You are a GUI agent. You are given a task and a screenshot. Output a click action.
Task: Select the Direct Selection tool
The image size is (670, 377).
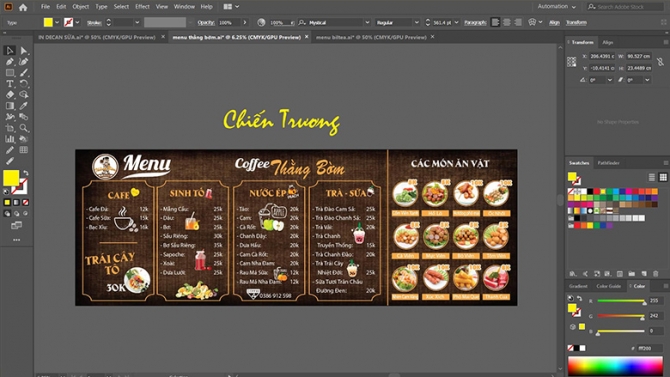click(24, 50)
